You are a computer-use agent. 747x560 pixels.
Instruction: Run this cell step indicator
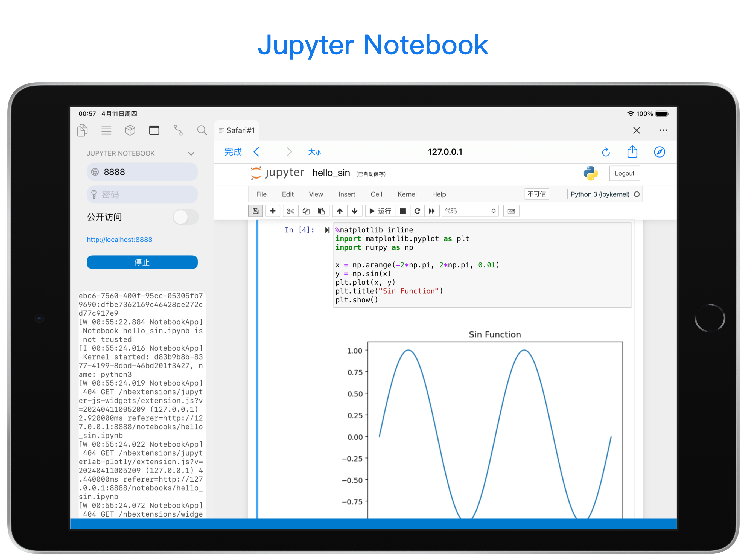327,230
